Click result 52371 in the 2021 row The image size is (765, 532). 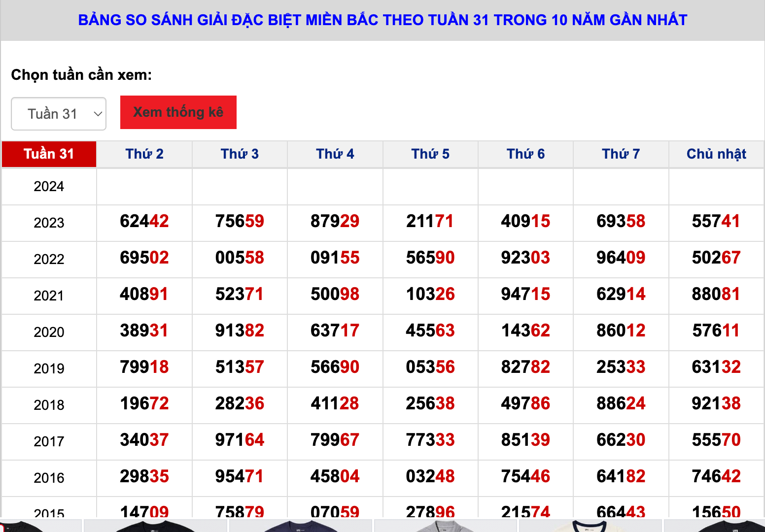(x=240, y=294)
